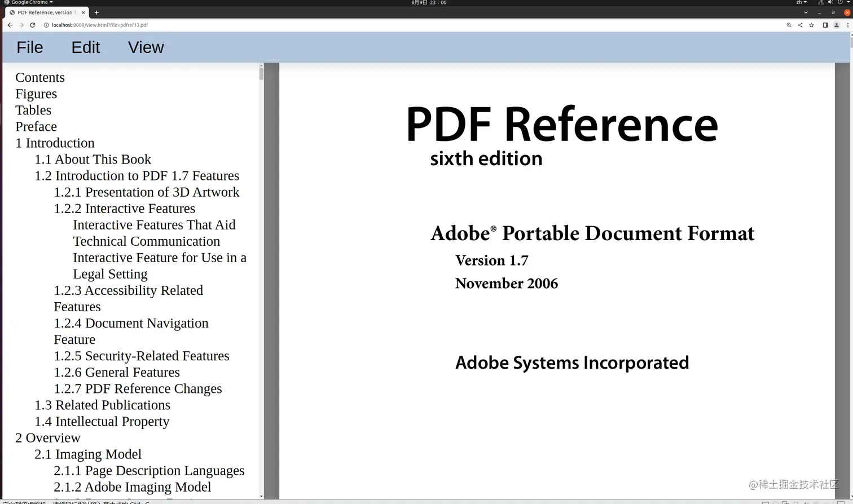The height and width of the screenshot is (504, 853).
Task: Select 2.1.1 Page Description Languages
Action: [x=149, y=470]
